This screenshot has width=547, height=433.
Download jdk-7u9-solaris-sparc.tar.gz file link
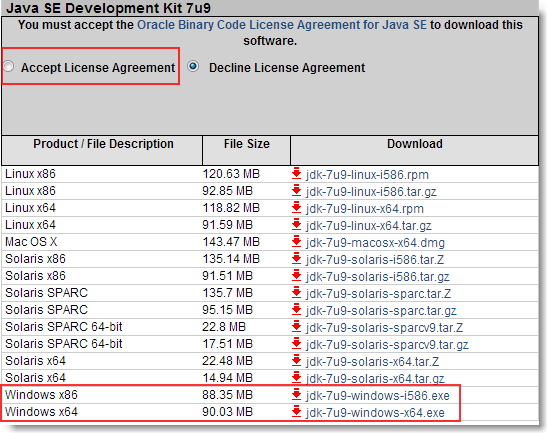pyautogui.click(x=381, y=311)
